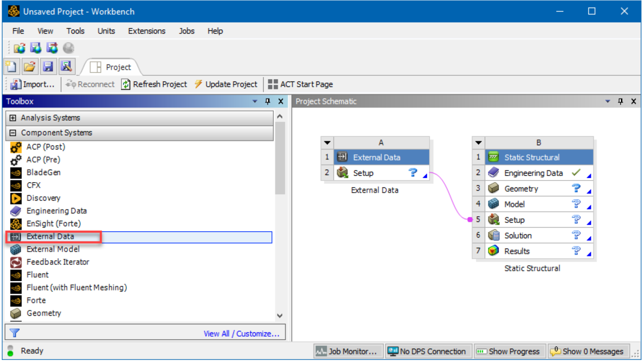The height and width of the screenshot is (361, 644).
Task: Open the Tools menu
Action: (x=75, y=31)
